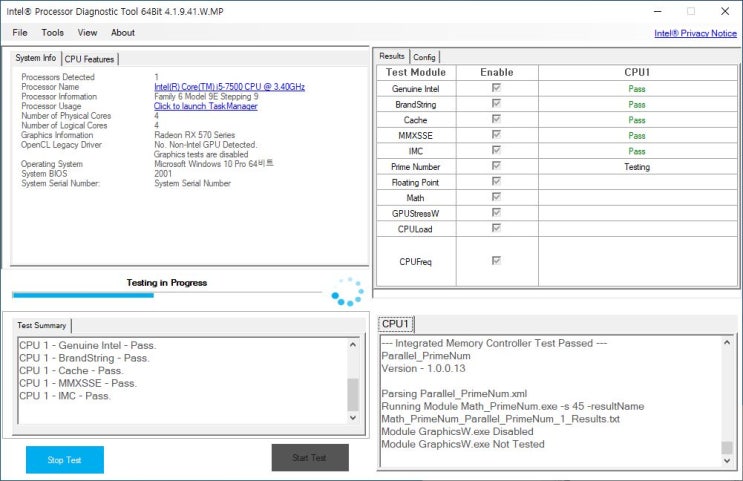The width and height of the screenshot is (743, 481).
Task: Toggle the GPUStressW test checkbox
Action: [496, 212]
